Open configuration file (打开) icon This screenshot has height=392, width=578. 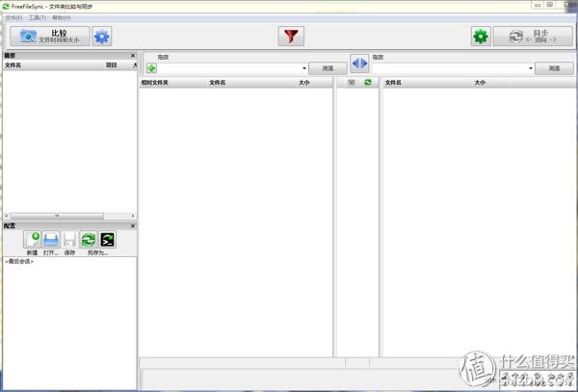(x=51, y=240)
